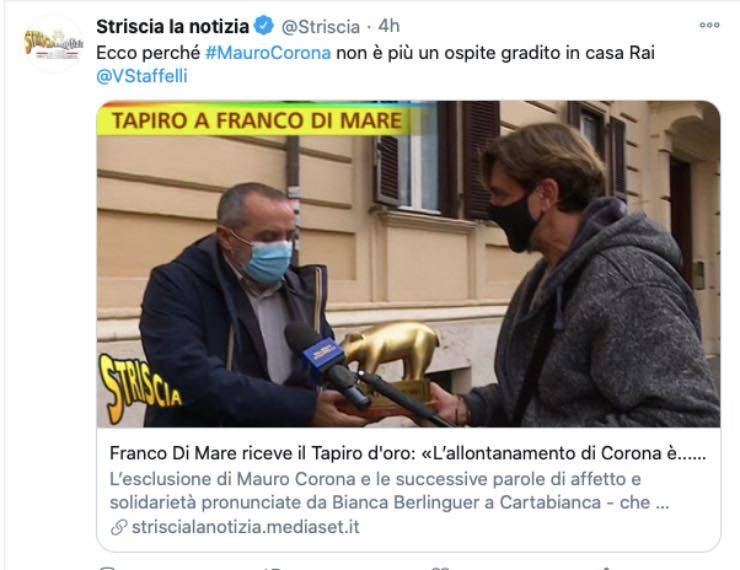Click the tweet text starting Ecco perché
This screenshot has width=740, height=570.
(375, 64)
